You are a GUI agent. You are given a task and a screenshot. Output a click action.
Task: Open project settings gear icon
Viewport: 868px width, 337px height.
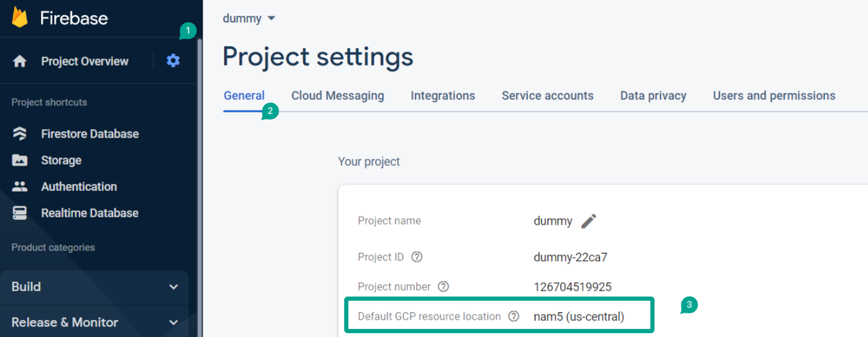point(173,61)
